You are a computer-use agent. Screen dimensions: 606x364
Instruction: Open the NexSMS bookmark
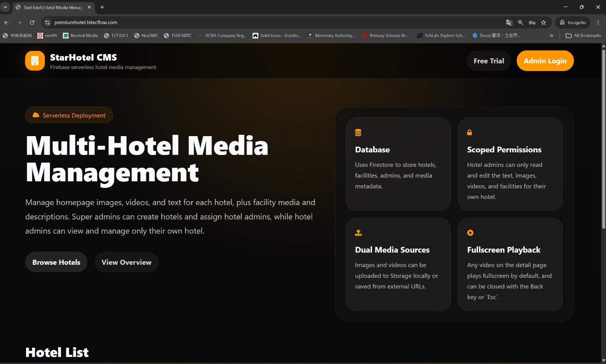pyautogui.click(x=146, y=36)
